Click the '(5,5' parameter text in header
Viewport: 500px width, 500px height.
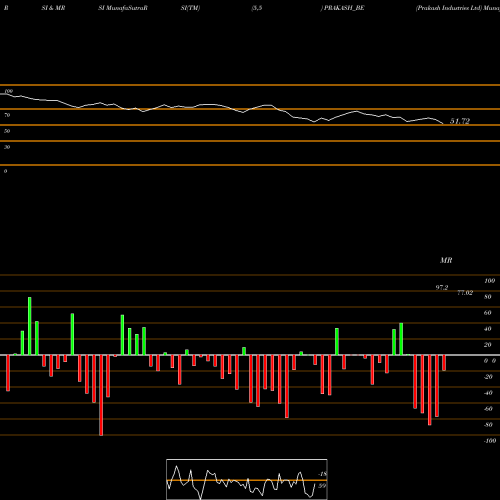tap(257, 8)
